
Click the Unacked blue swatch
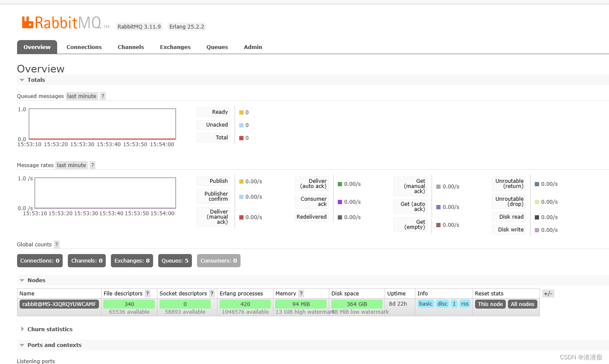pyautogui.click(x=241, y=125)
